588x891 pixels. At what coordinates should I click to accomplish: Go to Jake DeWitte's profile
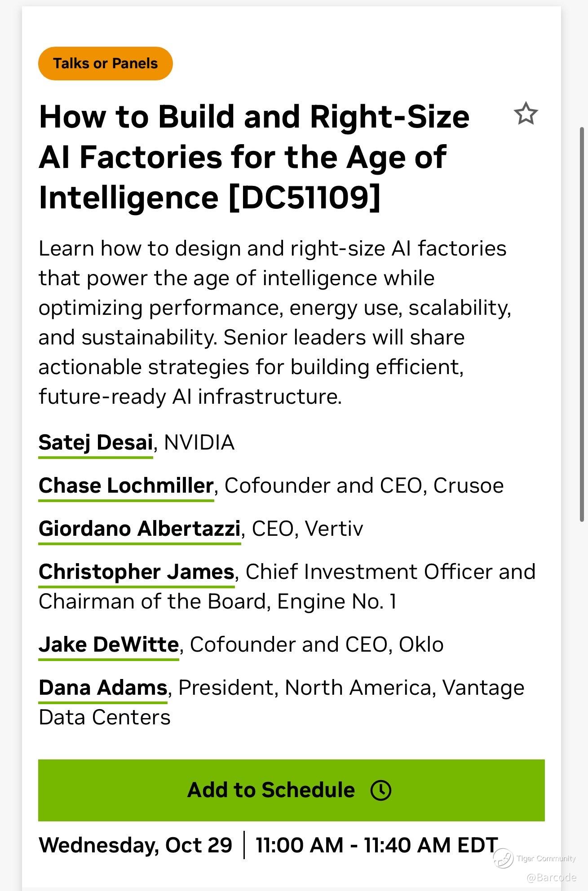coord(109,644)
